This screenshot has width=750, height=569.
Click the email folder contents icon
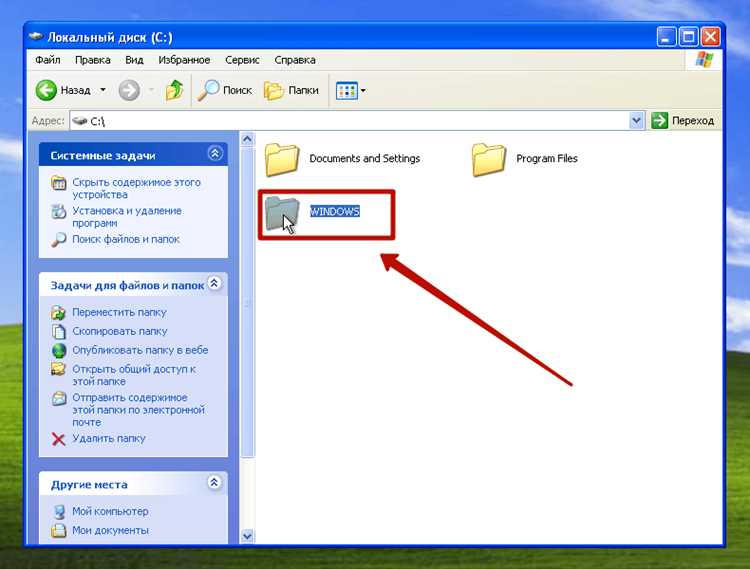pyautogui.click(x=59, y=398)
